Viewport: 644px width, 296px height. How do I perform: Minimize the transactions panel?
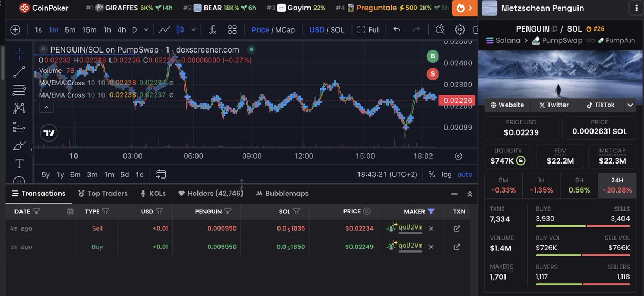(x=455, y=194)
